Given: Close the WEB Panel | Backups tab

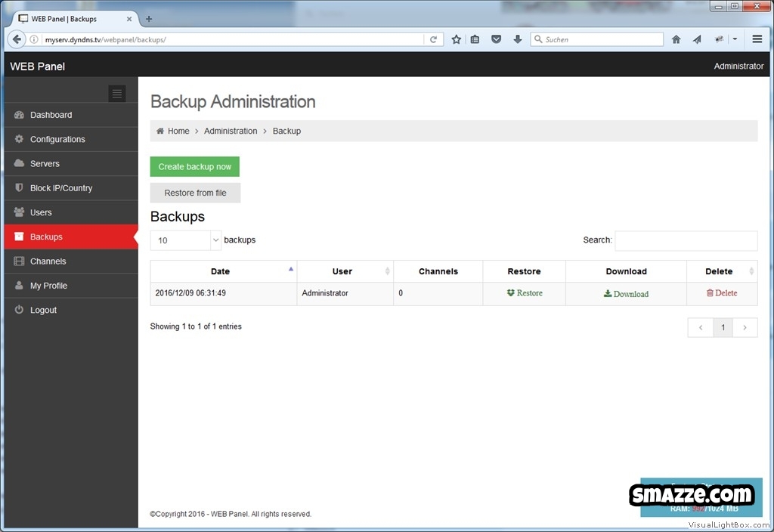Looking at the screenshot, I should coord(129,19).
